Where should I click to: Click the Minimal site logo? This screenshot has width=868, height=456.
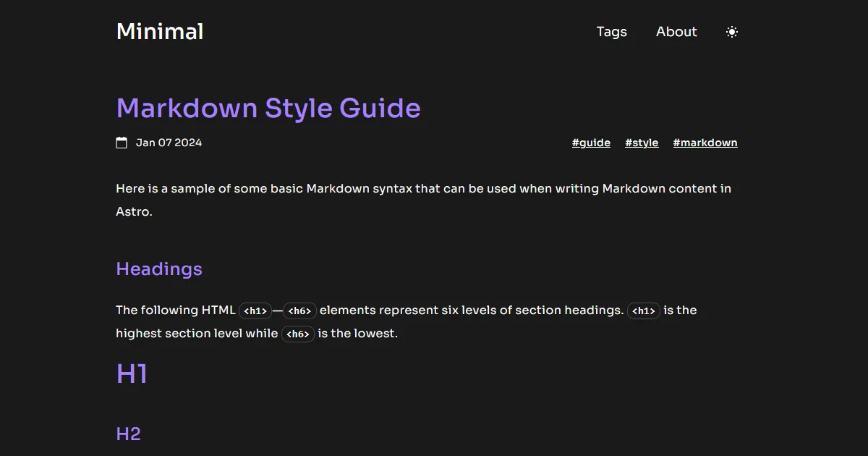(160, 32)
